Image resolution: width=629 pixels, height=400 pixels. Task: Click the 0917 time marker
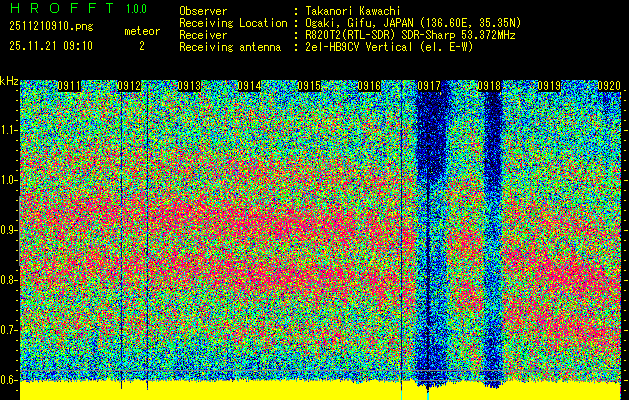point(429,86)
